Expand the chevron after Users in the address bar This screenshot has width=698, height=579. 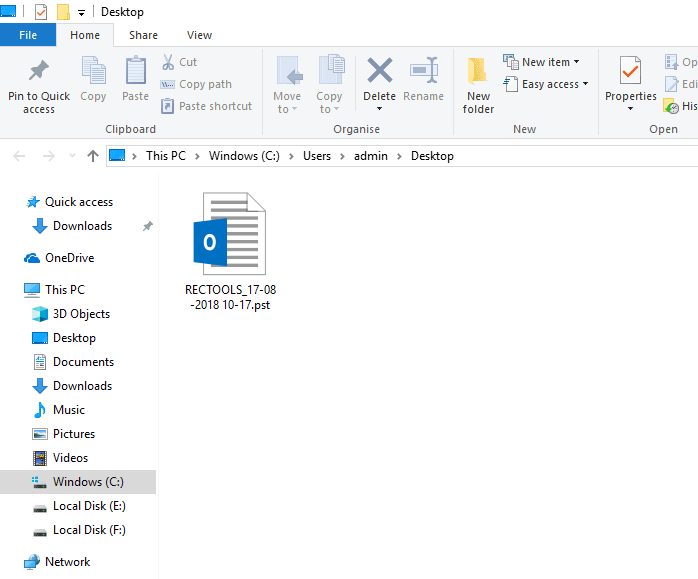(x=342, y=156)
